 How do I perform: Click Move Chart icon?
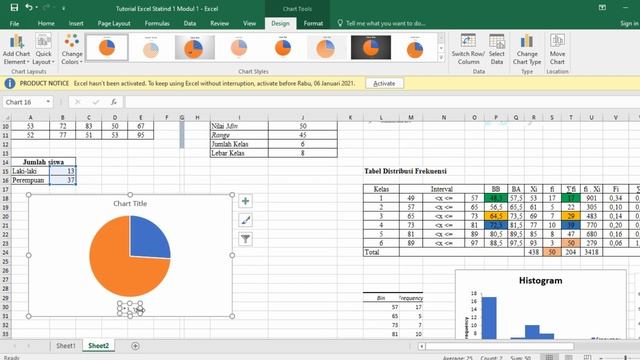pos(557,49)
